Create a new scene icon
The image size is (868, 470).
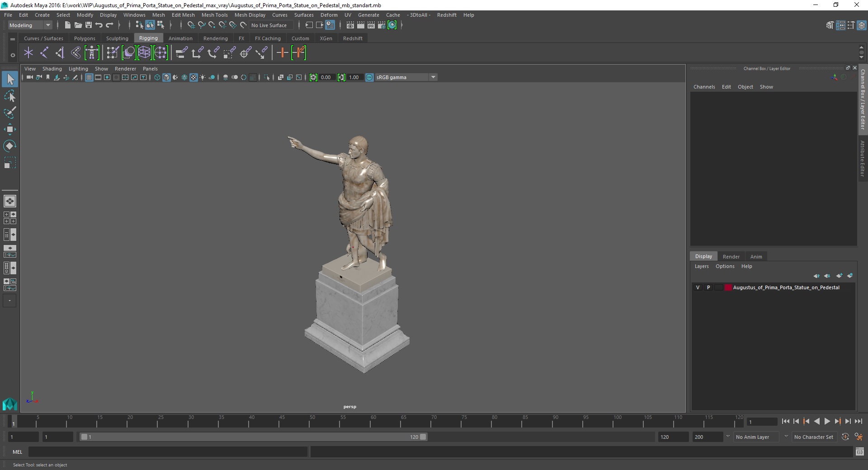[x=67, y=25]
